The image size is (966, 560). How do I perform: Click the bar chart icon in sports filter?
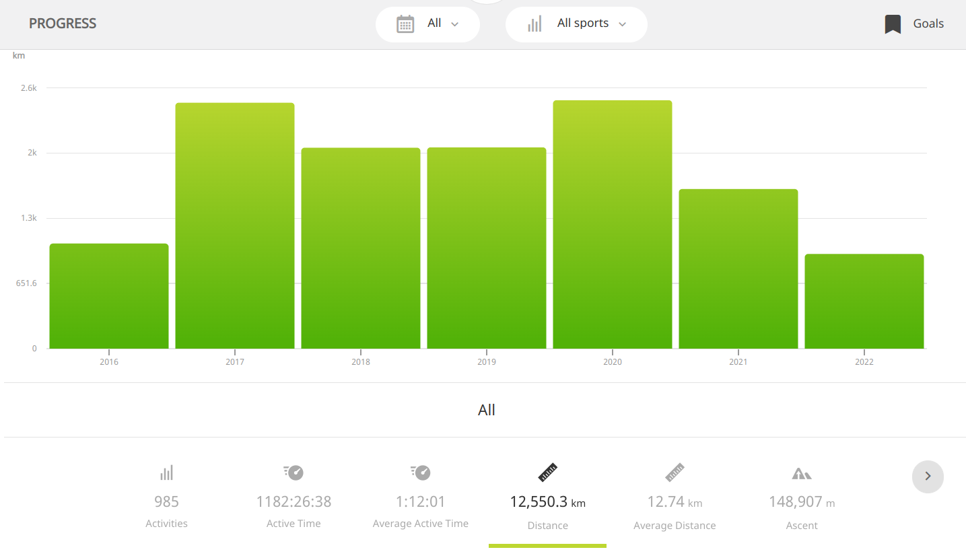534,24
